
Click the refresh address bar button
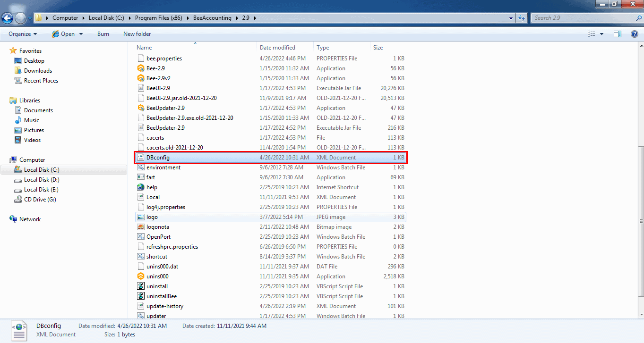[522, 18]
